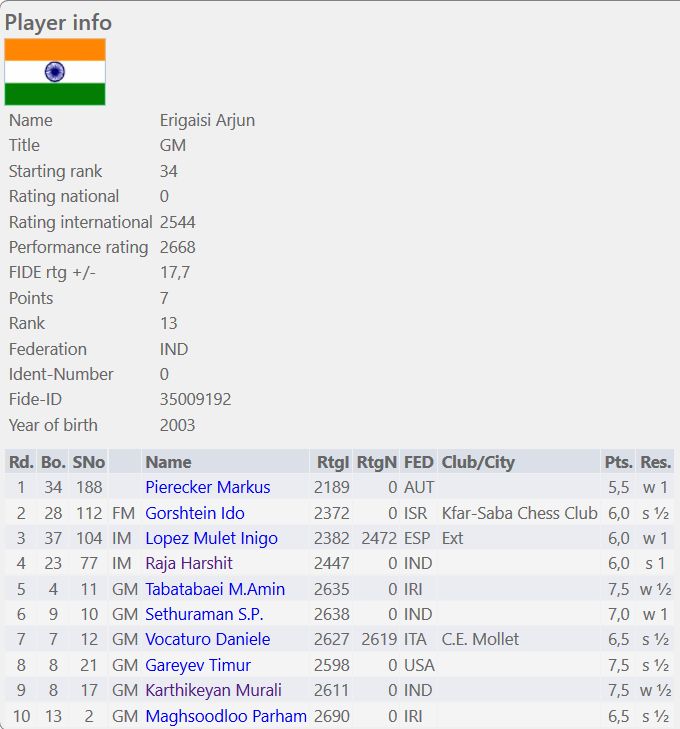Click the Rd. column header
The height and width of the screenshot is (729, 680).
pos(21,462)
